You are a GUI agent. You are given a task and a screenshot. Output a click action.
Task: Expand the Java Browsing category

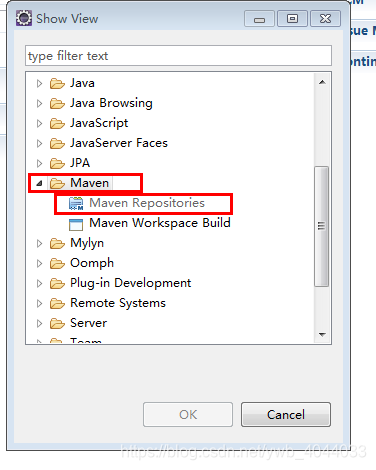[39, 103]
